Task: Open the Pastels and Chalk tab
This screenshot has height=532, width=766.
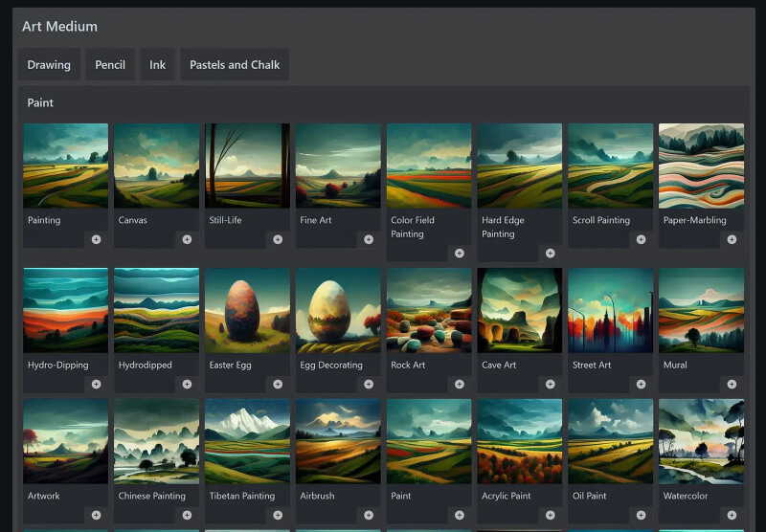Action: (235, 65)
